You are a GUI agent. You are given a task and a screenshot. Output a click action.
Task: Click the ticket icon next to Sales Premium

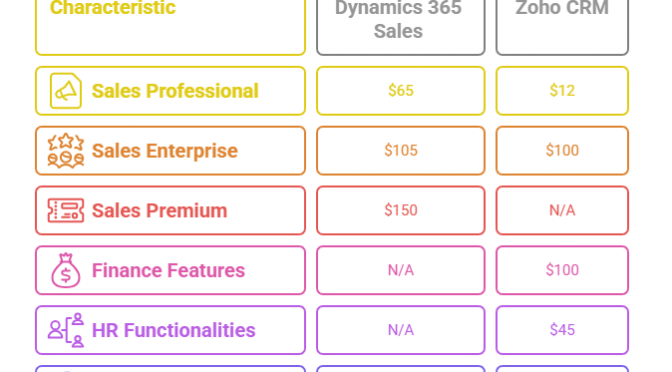click(66, 210)
